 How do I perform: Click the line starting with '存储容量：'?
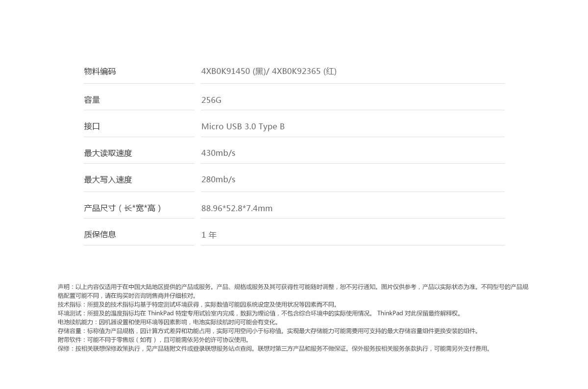pyautogui.click(x=269, y=331)
